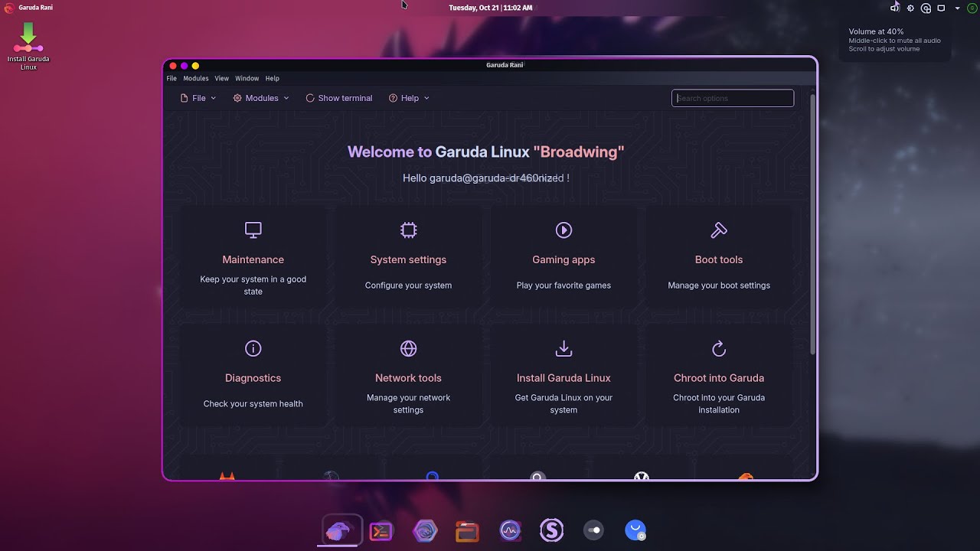Click 'Hello garuda@garuda-dr460nized !' greeting text

click(x=486, y=178)
